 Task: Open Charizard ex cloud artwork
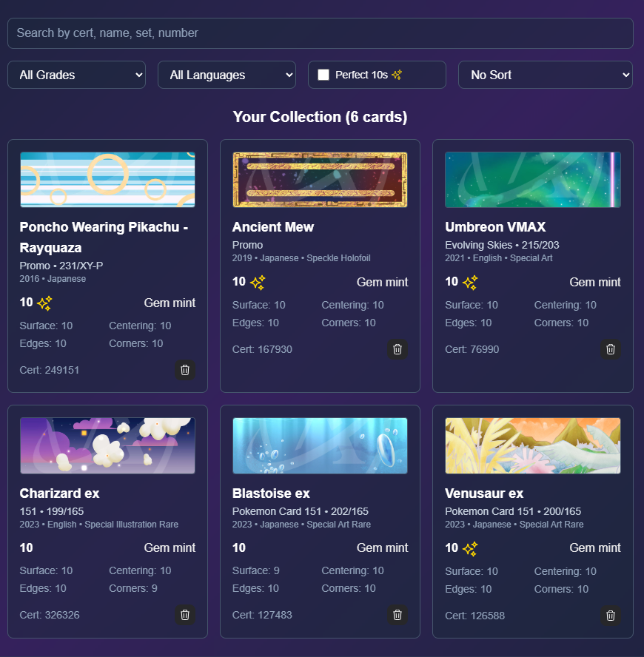click(108, 446)
